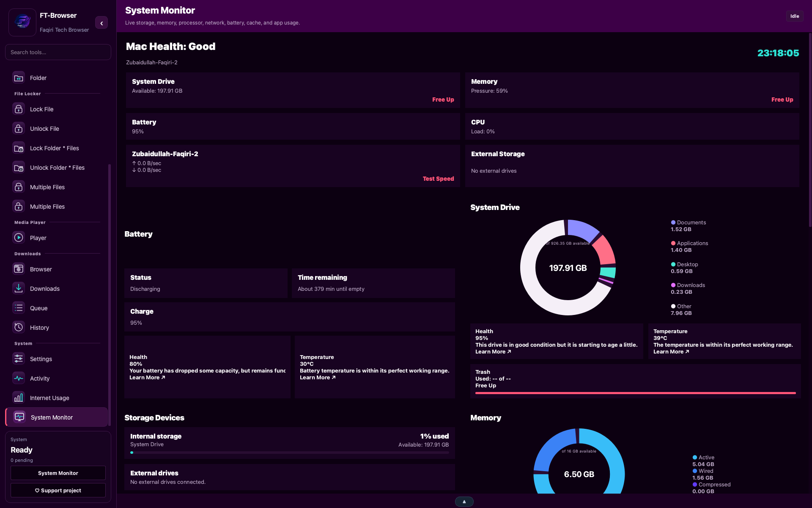
Task: Click the No external drives connected text
Action: (x=168, y=482)
